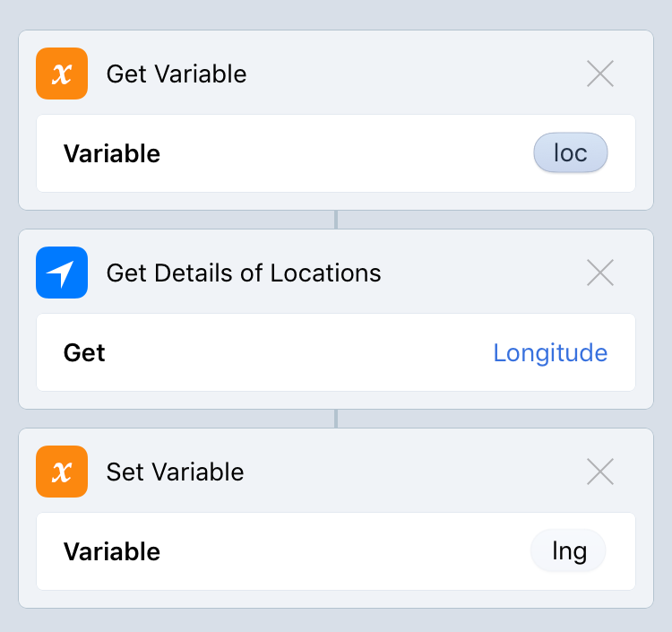This screenshot has width=672, height=632.
Task: Close the Set Variable action card
Action: click(599, 472)
